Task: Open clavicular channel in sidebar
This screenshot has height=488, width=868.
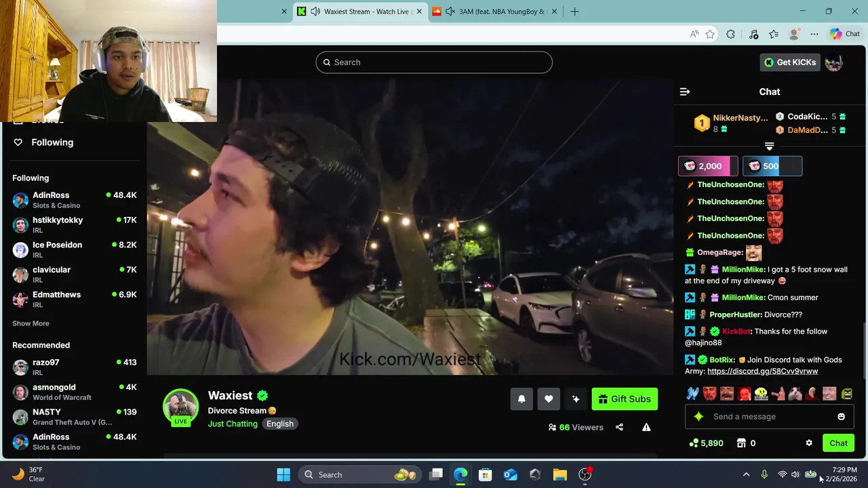Action: pos(75,274)
